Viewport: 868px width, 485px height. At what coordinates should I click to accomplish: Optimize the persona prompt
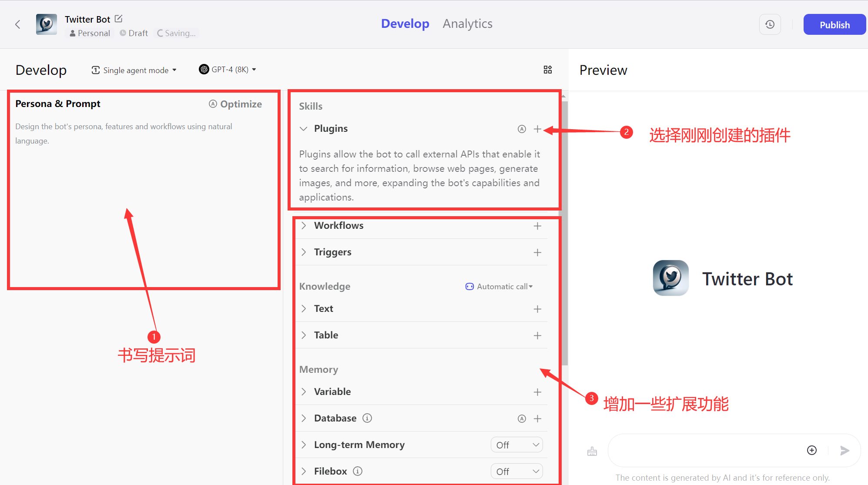tap(235, 104)
